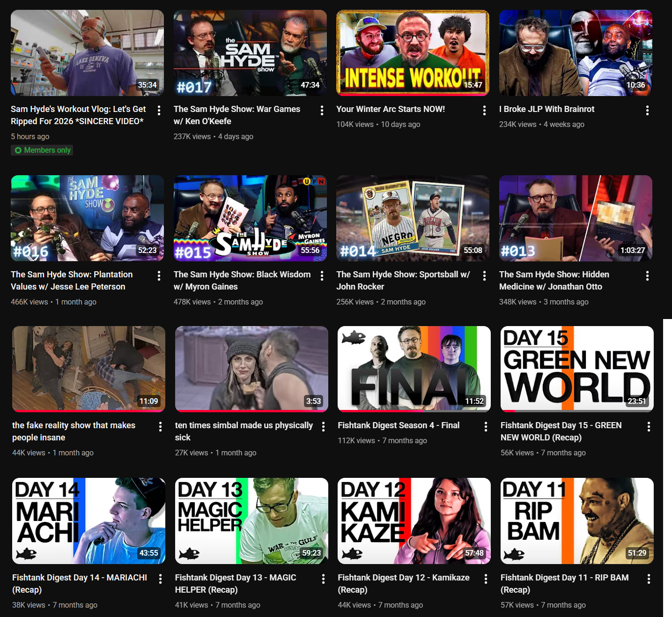The image size is (672, 617).
Task: Open title "Fishtank Digest Day 11 - RIP BAM"
Action: (x=564, y=584)
